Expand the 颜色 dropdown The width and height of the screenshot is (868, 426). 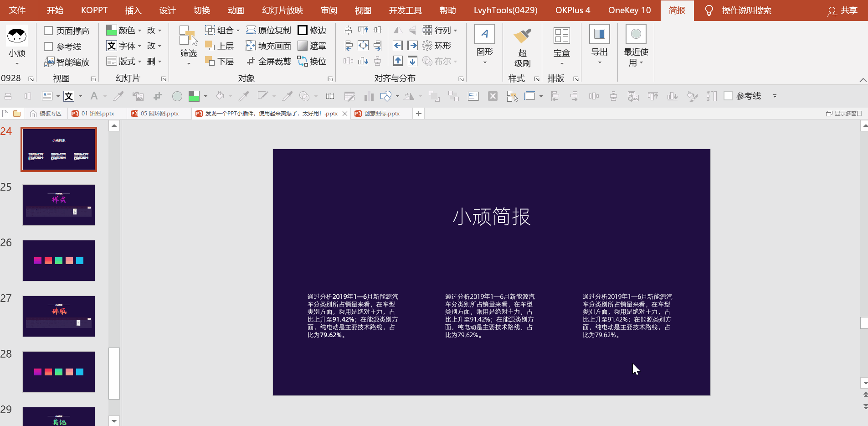tap(139, 31)
